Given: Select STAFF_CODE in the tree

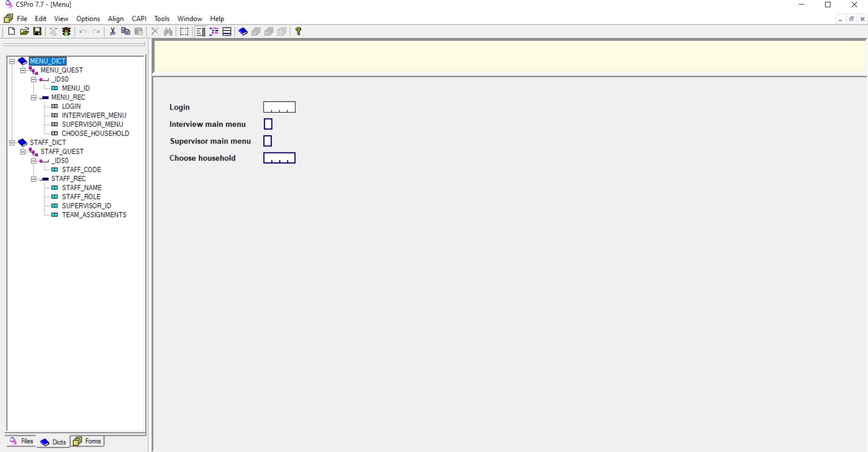Looking at the screenshot, I should pyautogui.click(x=81, y=170).
